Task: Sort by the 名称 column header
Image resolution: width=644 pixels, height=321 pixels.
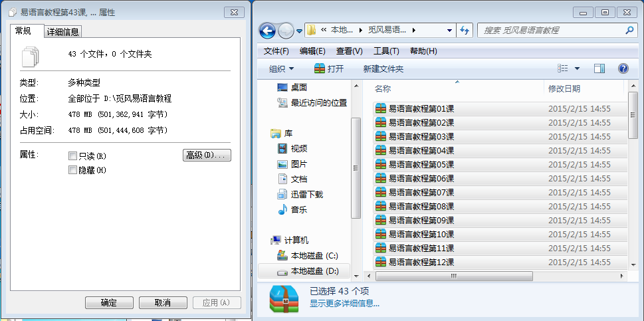Action: click(382, 88)
